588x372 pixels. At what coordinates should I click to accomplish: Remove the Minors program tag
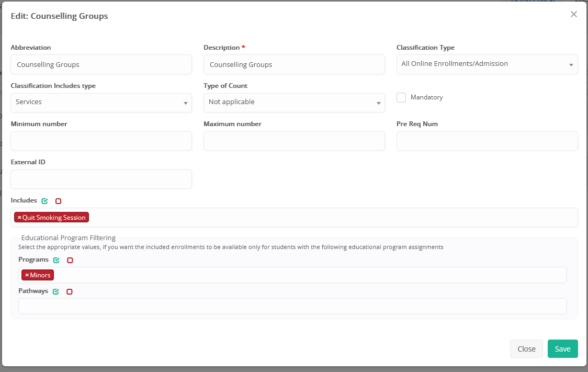coord(27,275)
